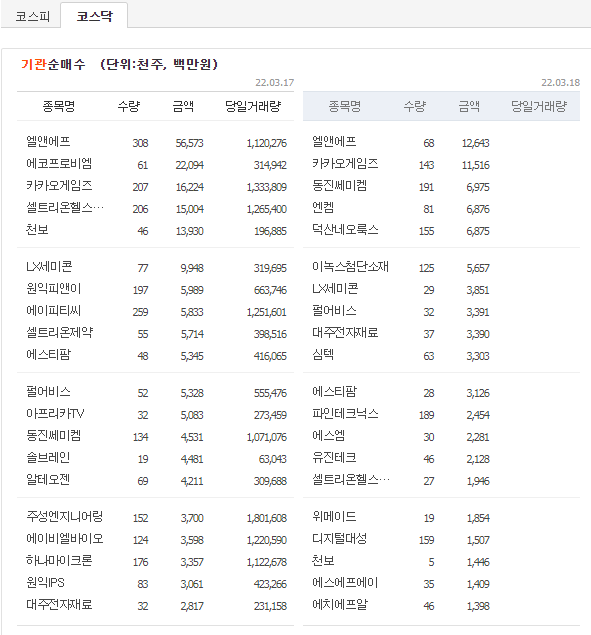The height and width of the screenshot is (635, 591).
Task: Open 파인테크닉스 stock link
Action: tap(345, 413)
